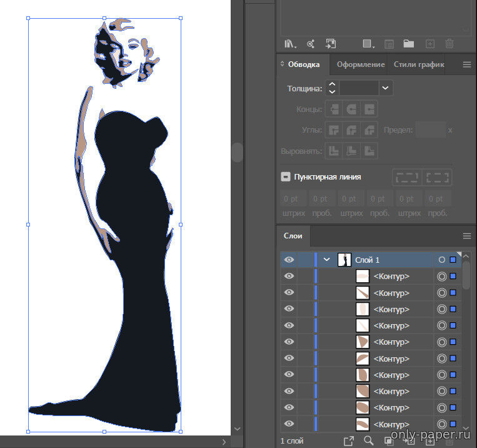
Task: Click the delete swatch trash icon
Action: 449,44
